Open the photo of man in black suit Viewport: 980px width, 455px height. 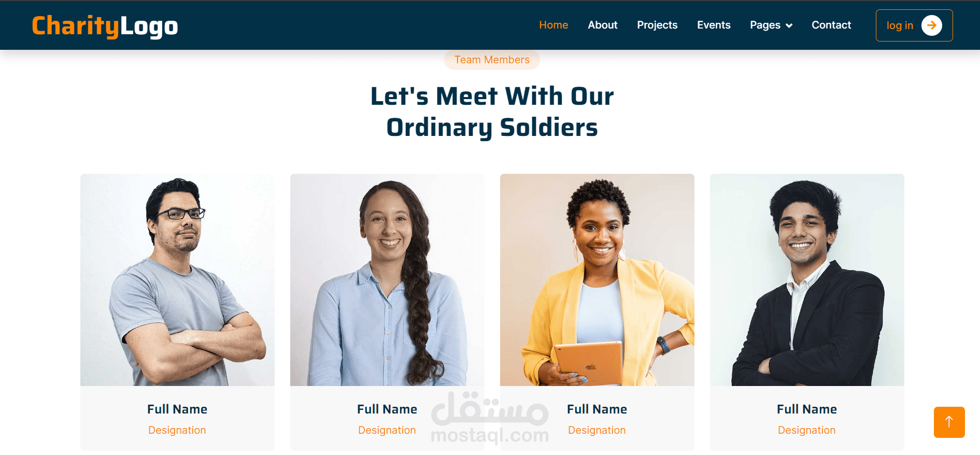(807, 280)
